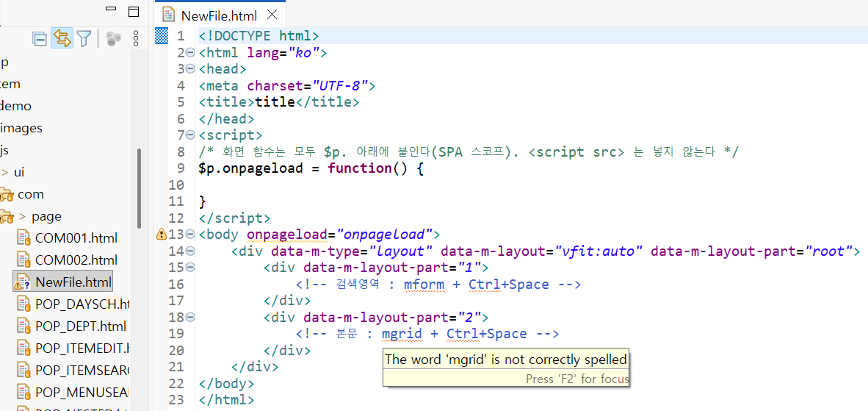Image resolution: width=868 pixels, height=411 pixels.
Task: Open POP_DEPT.html in explorer
Action: pos(80,326)
